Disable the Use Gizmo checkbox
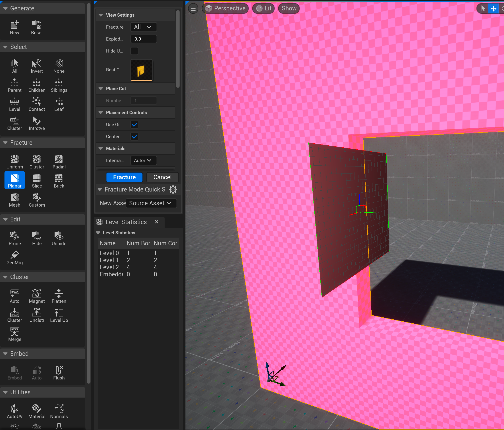This screenshot has width=504, height=430. [134, 125]
